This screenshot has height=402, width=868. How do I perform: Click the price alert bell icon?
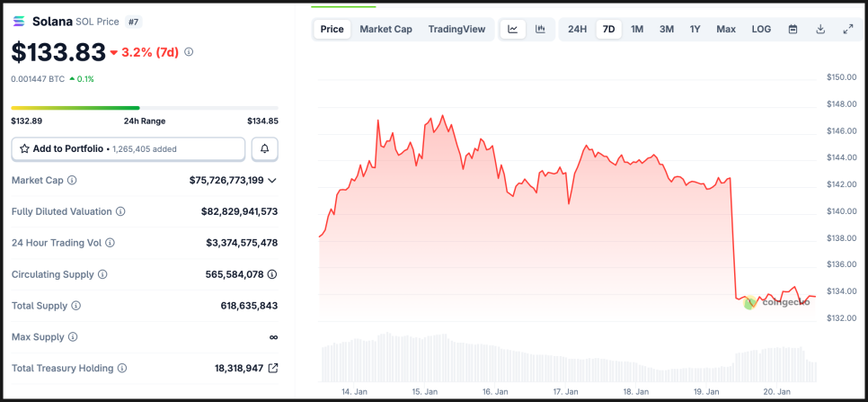click(265, 148)
